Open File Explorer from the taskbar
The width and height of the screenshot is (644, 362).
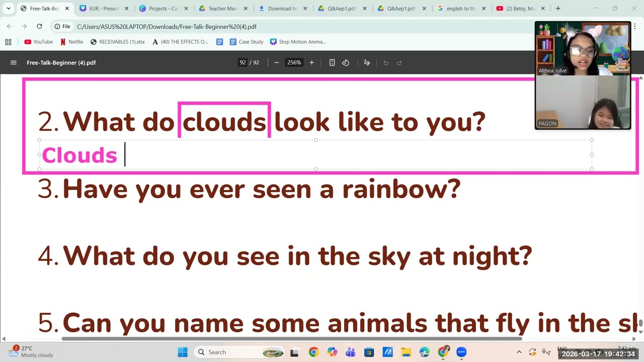(x=406, y=352)
